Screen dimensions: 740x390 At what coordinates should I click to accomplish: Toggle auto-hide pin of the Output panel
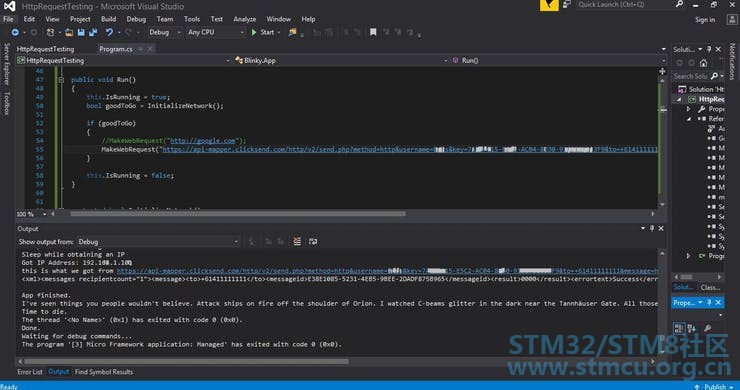pos(652,228)
